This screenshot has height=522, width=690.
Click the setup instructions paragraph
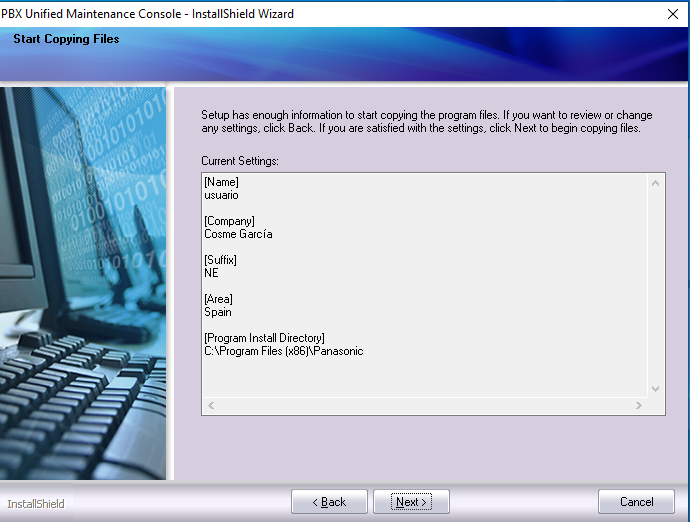[x=426, y=121]
